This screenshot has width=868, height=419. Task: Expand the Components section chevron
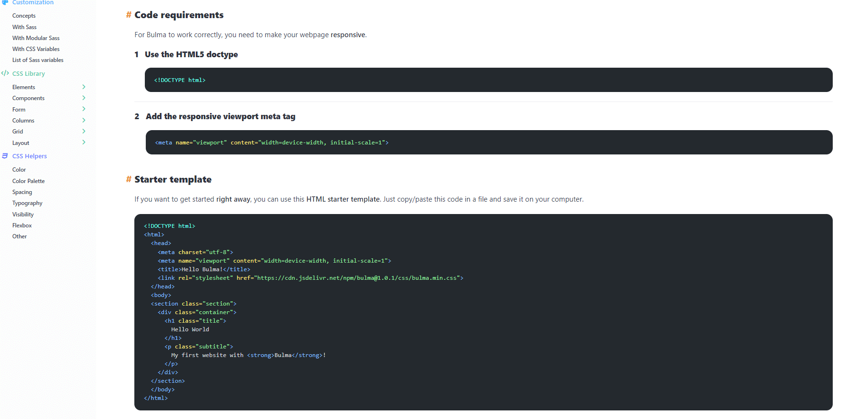click(84, 98)
